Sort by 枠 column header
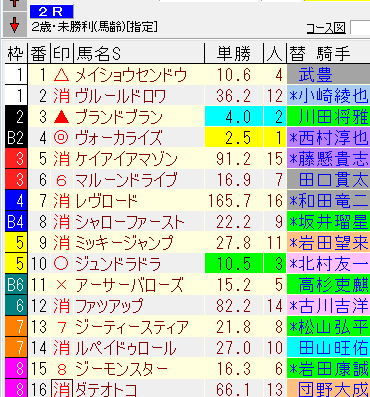 [x=16, y=53]
